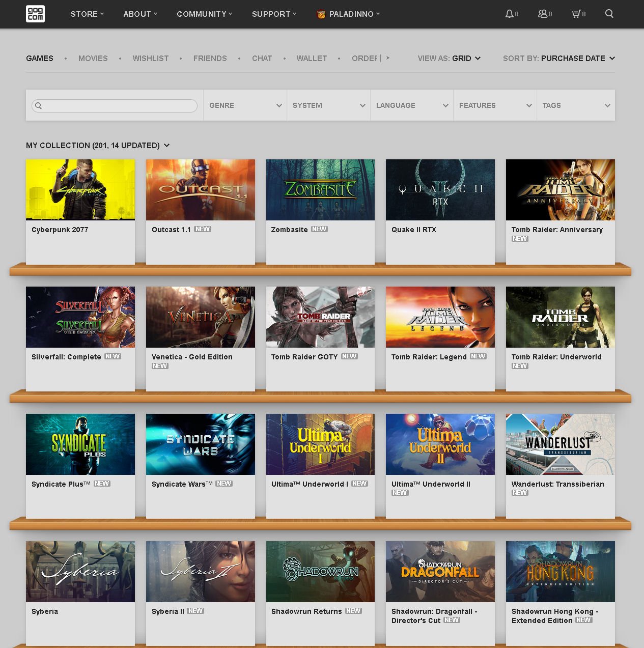Click the Cyberpunk 2077 title text
Viewport: 644px width, 648px height.
(x=60, y=230)
